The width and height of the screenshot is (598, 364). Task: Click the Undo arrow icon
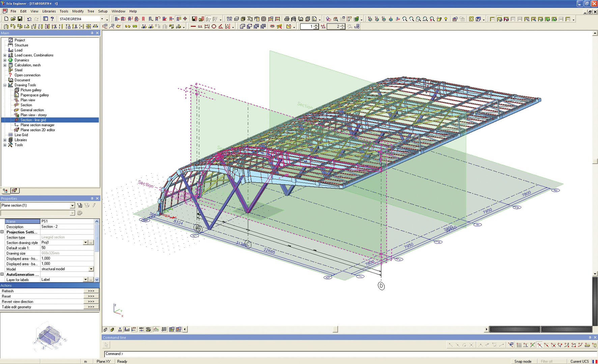pyautogui.click(x=29, y=19)
